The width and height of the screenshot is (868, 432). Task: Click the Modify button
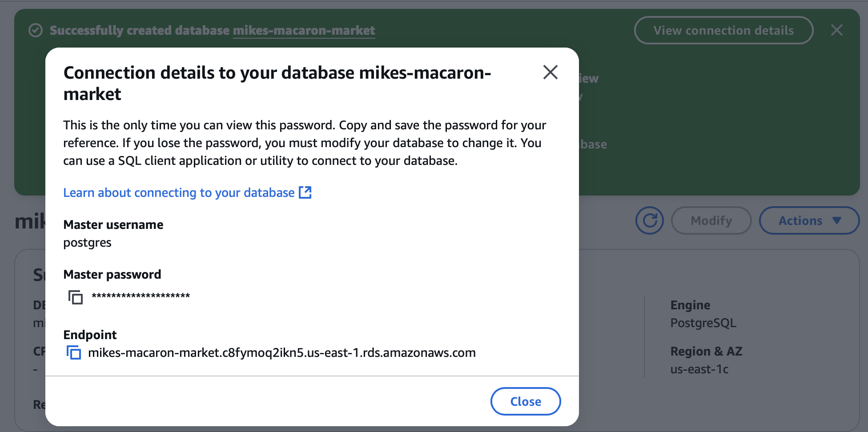[711, 220]
